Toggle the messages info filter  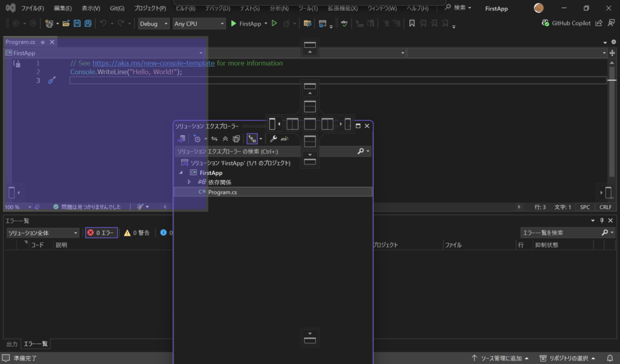[167, 233]
